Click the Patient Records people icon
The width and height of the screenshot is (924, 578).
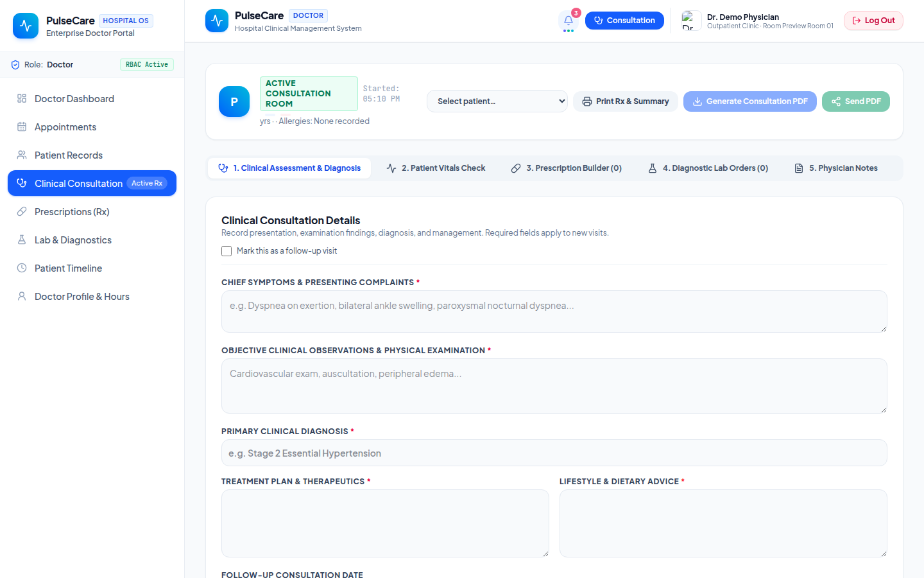click(22, 155)
